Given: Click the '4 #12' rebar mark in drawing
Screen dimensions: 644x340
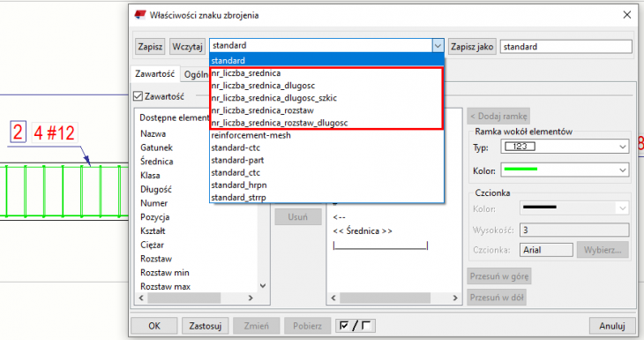Looking at the screenshot, I should click(54, 132).
